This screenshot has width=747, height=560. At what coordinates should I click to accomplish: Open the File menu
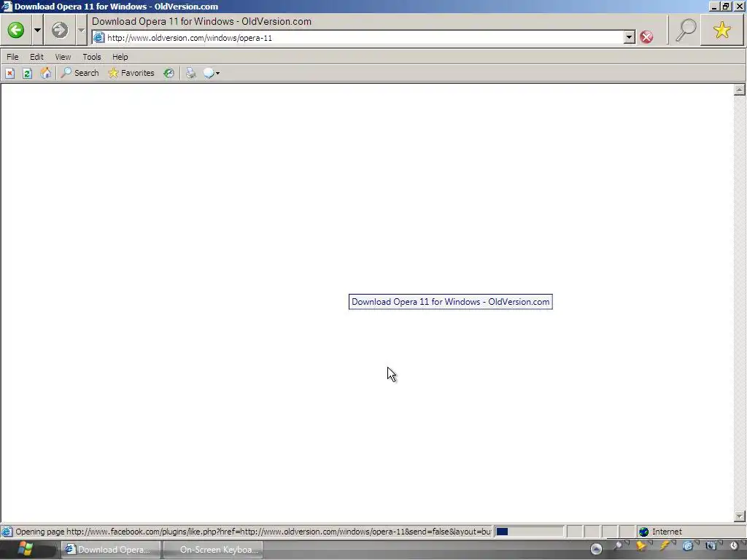pos(12,57)
